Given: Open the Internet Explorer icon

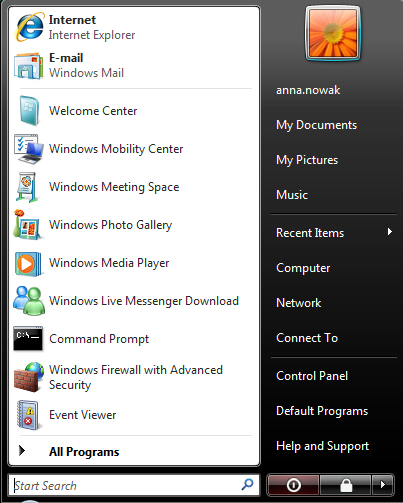Looking at the screenshot, I should [29, 27].
